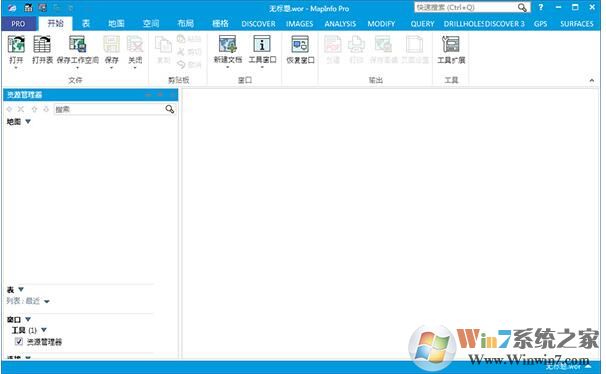
Task: Click the grayed printer icon in 输出 group
Action: coord(356,44)
